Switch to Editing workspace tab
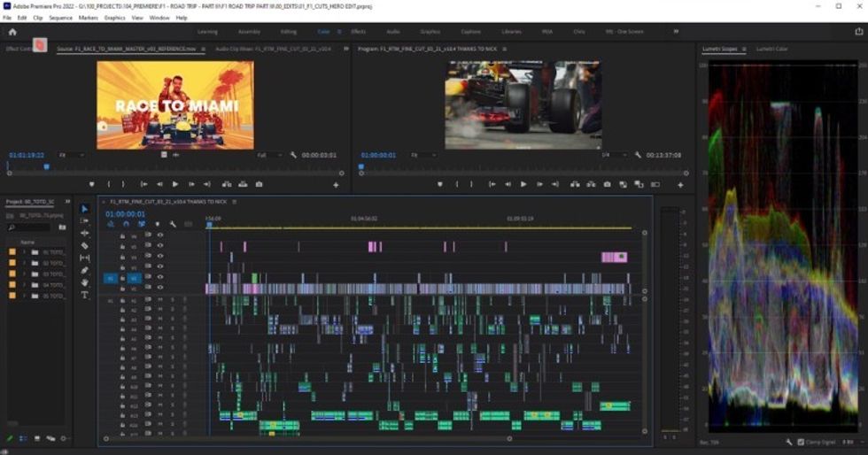 [x=289, y=32]
